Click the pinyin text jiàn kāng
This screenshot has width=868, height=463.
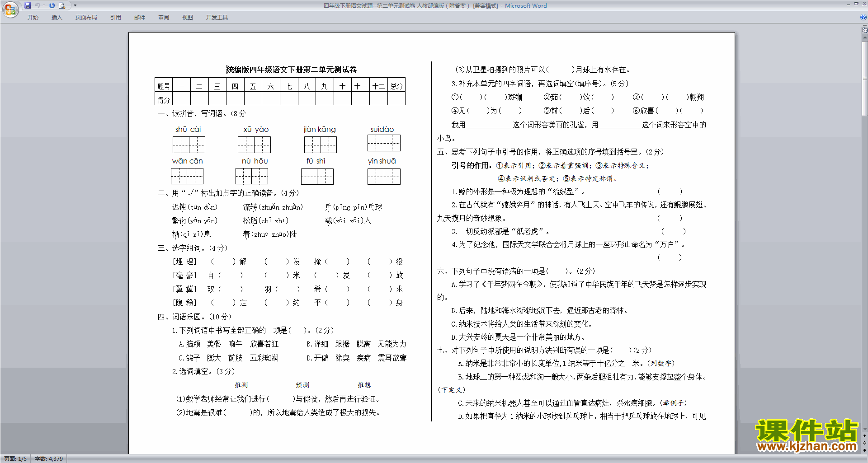tap(320, 130)
